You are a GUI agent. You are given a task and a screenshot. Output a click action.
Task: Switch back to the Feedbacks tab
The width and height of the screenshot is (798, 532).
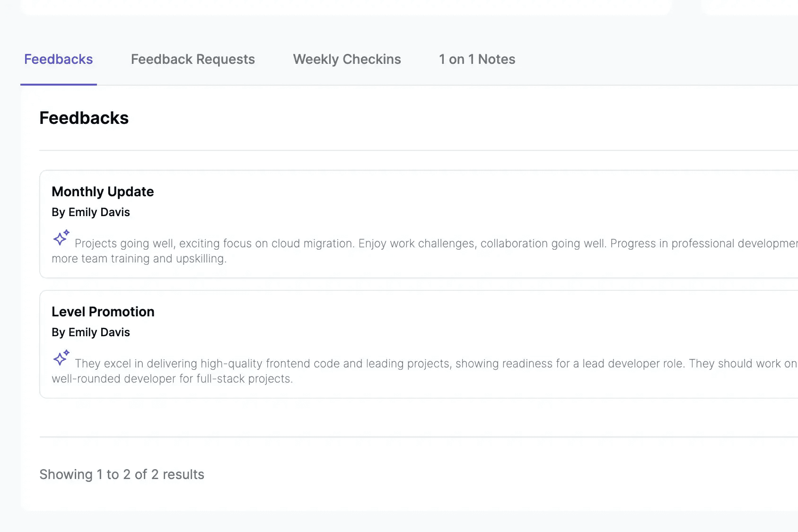(58, 59)
